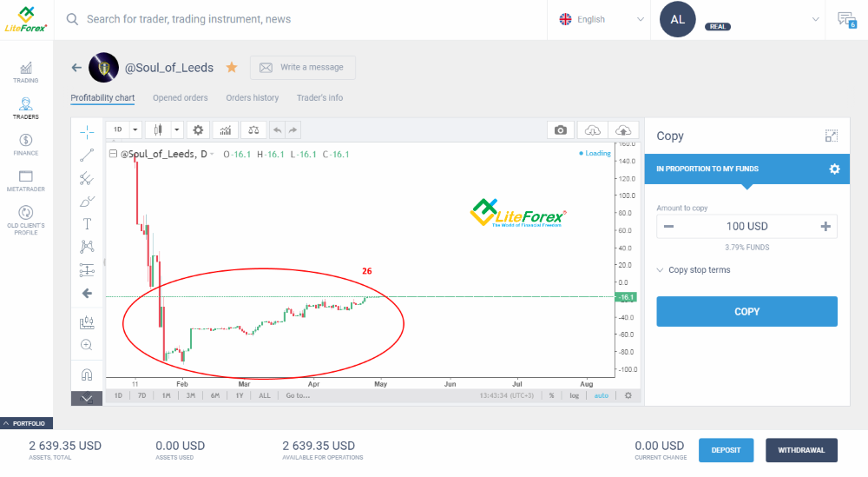The width and height of the screenshot is (868, 477).
Task: Click the blue COPY button
Action: 746,311
